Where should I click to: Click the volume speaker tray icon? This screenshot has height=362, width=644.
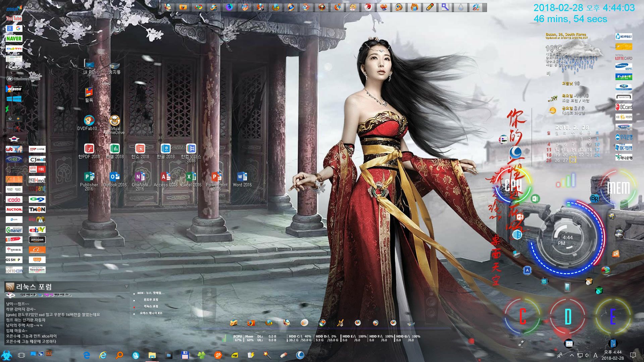pos(587,355)
